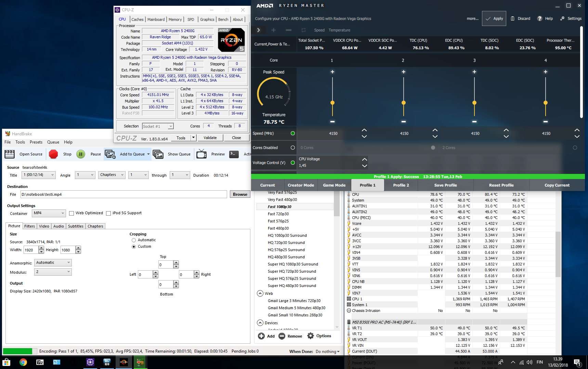Click Copy Current in Ryzen Master
588x369 pixels.
[x=557, y=185]
